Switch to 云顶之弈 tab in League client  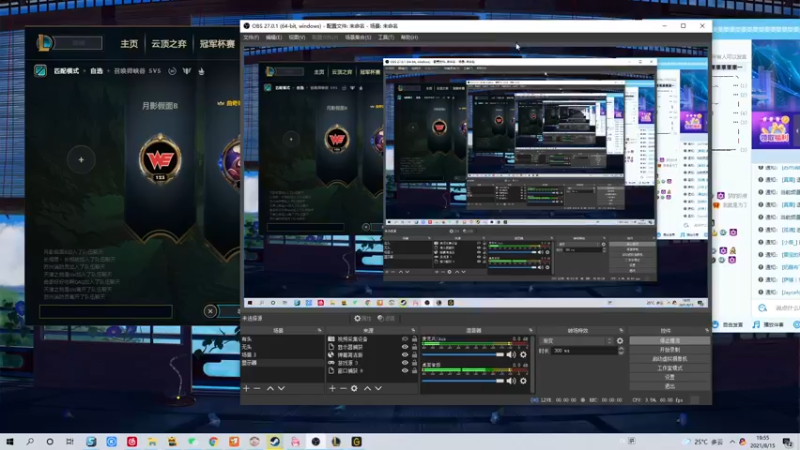pyautogui.click(x=169, y=44)
